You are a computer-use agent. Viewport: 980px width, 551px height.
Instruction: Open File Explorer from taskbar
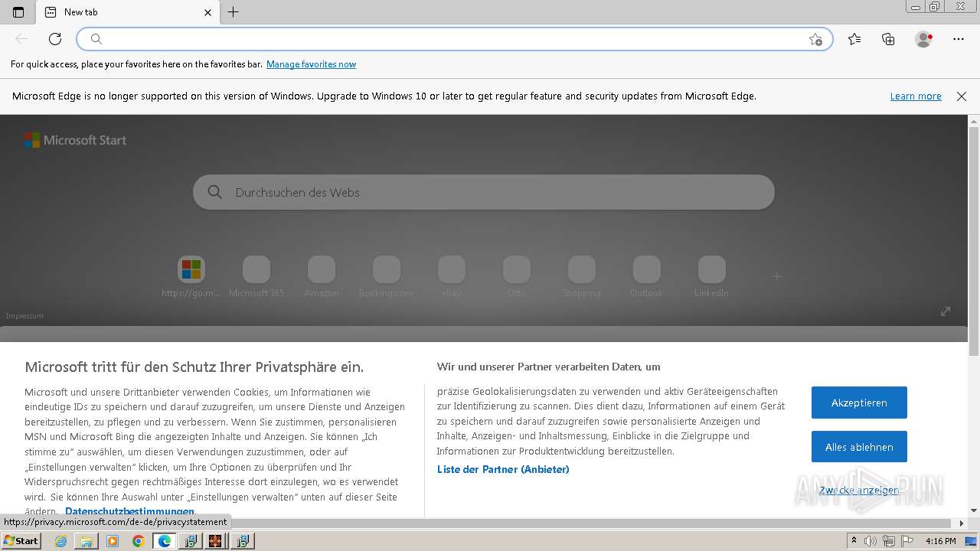87,541
